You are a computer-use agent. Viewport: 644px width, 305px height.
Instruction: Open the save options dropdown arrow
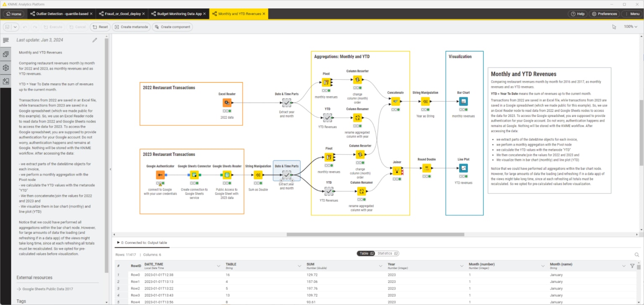(x=16, y=27)
